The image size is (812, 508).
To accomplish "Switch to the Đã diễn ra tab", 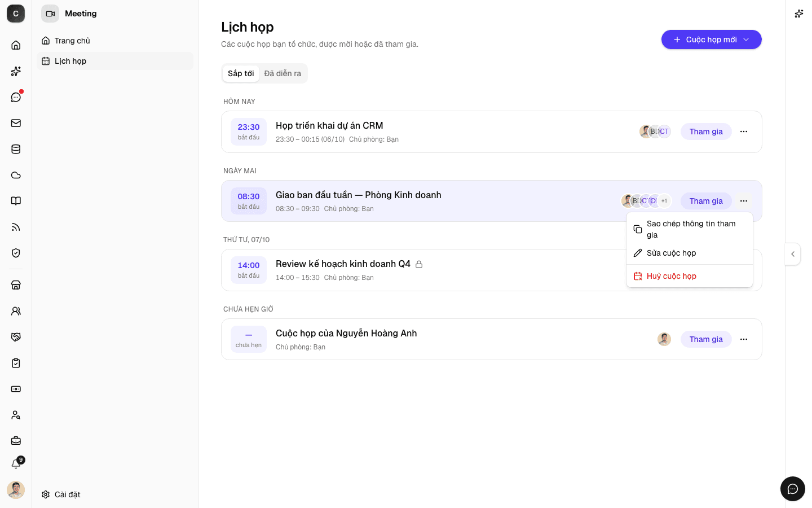I will pos(283,73).
